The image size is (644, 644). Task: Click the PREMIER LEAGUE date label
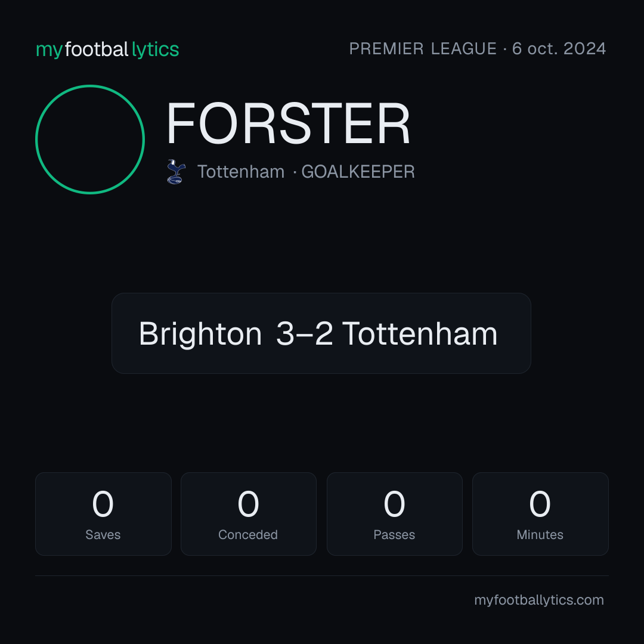477,49
